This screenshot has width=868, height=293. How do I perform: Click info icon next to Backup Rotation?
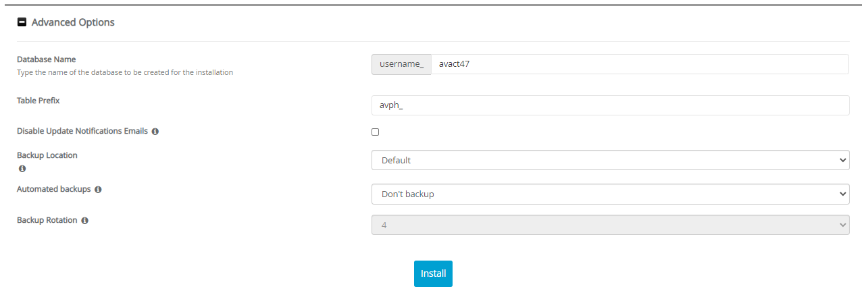pos(84,221)
